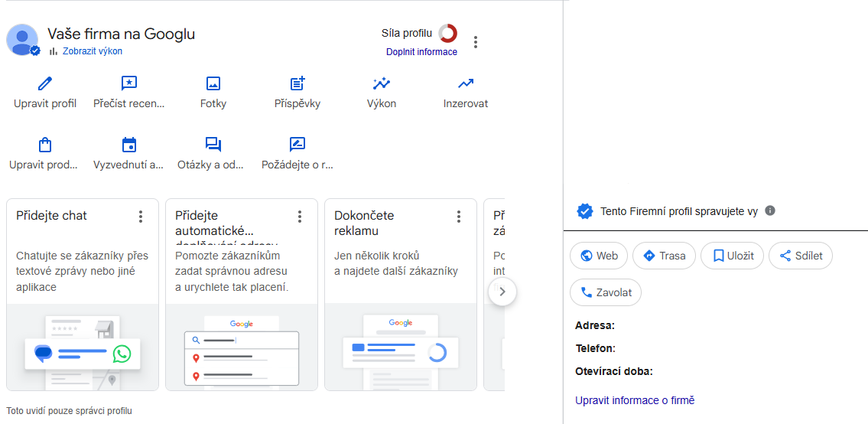
Task: Open options menu on Dokončete reklamu card
Action: pyautogui.click(x=459, y=217)
